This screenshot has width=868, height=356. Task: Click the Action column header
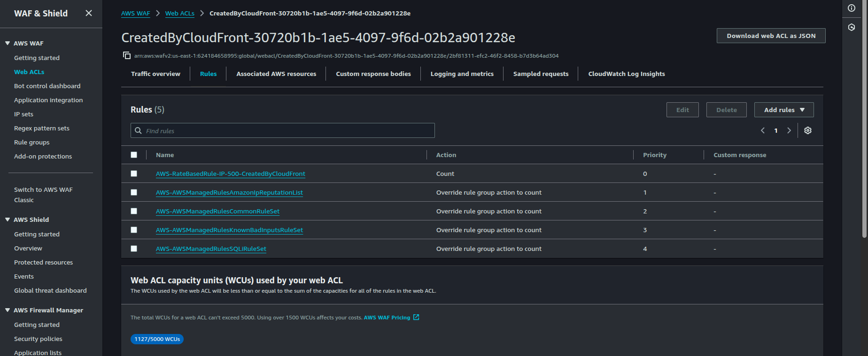[x=446, y=155]
